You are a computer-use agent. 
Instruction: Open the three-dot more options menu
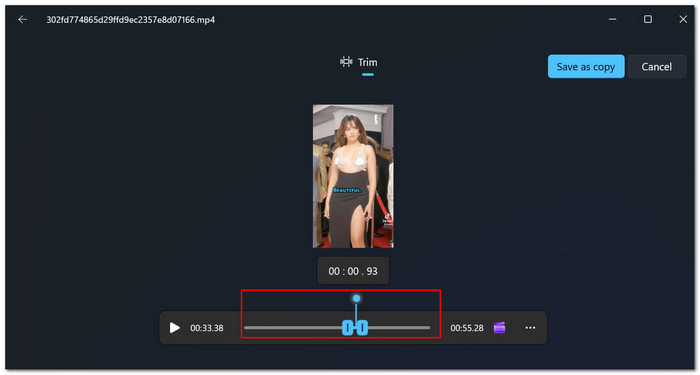pos(530,328)
